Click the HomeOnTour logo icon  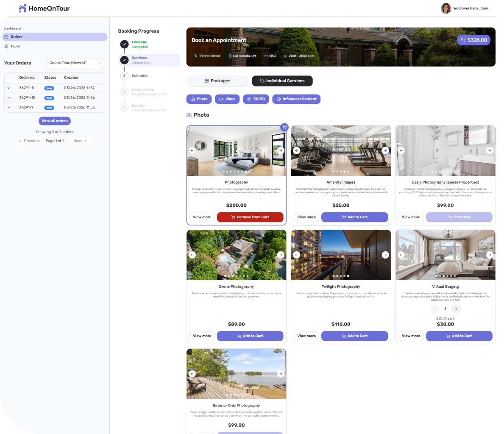22,8
